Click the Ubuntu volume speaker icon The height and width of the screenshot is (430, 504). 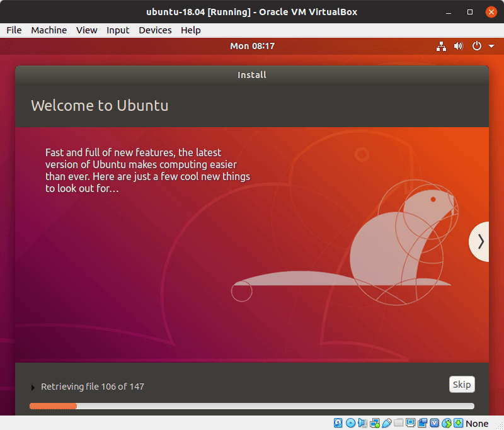pyautogui.click(x=459, y=46)
